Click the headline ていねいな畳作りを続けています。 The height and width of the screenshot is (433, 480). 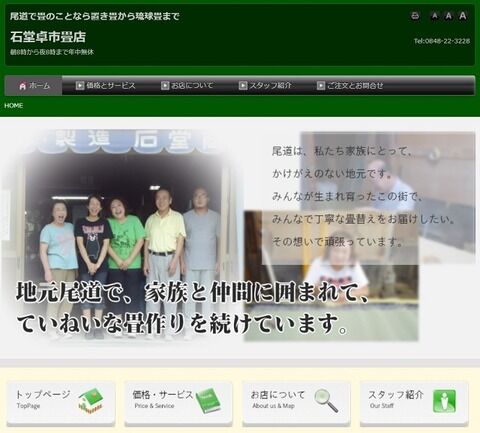point(182,324)
